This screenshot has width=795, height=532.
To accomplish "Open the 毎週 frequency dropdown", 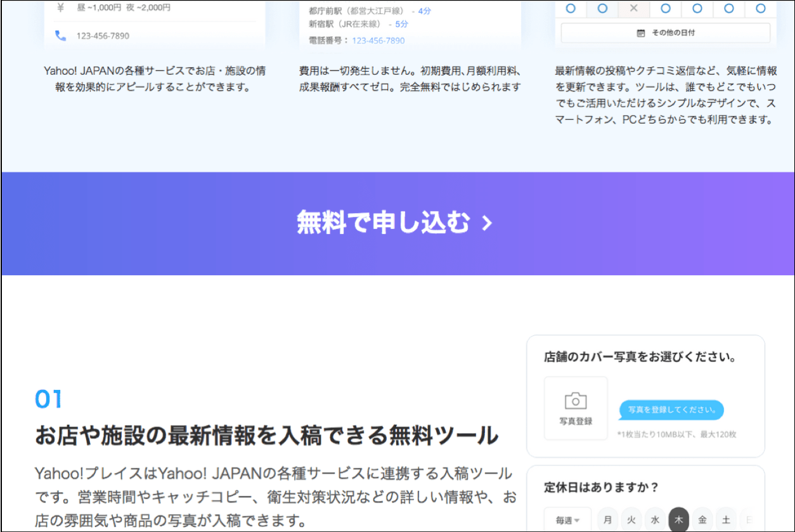I will [567, 520].
